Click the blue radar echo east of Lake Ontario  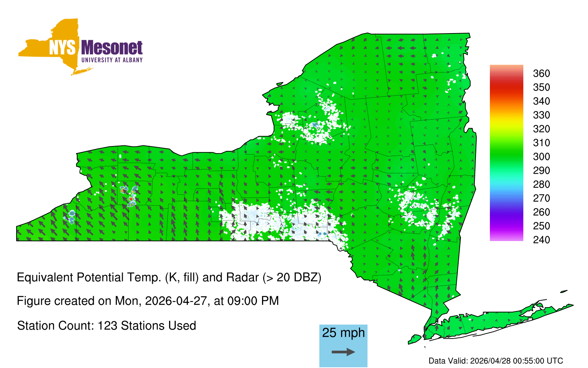[315, 125]
